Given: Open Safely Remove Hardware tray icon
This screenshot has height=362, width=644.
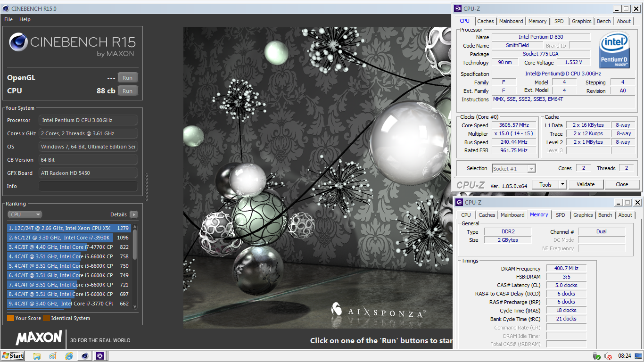Looking at the screenshot, I should coord(596,356).
